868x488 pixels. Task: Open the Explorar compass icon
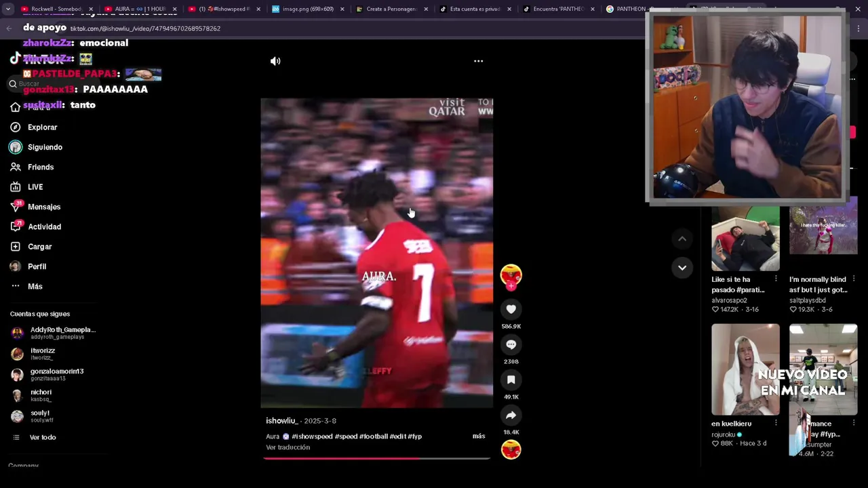[x=16, y=127]
